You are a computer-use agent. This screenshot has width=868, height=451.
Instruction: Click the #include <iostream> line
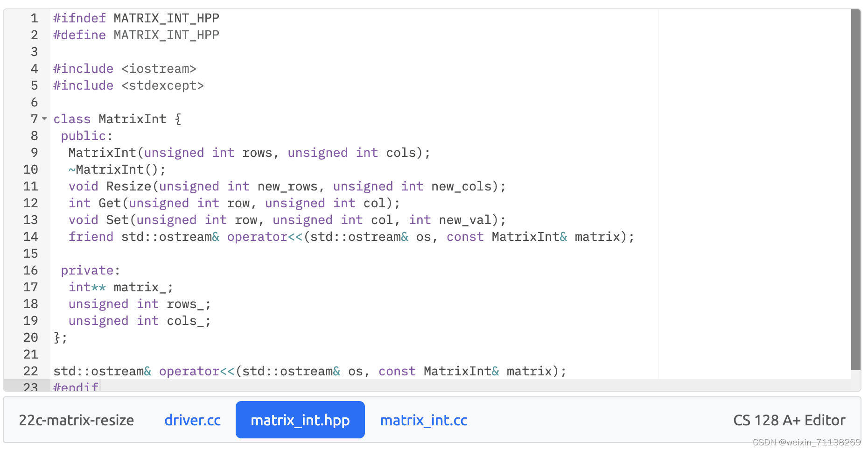[x=125, y=69]
